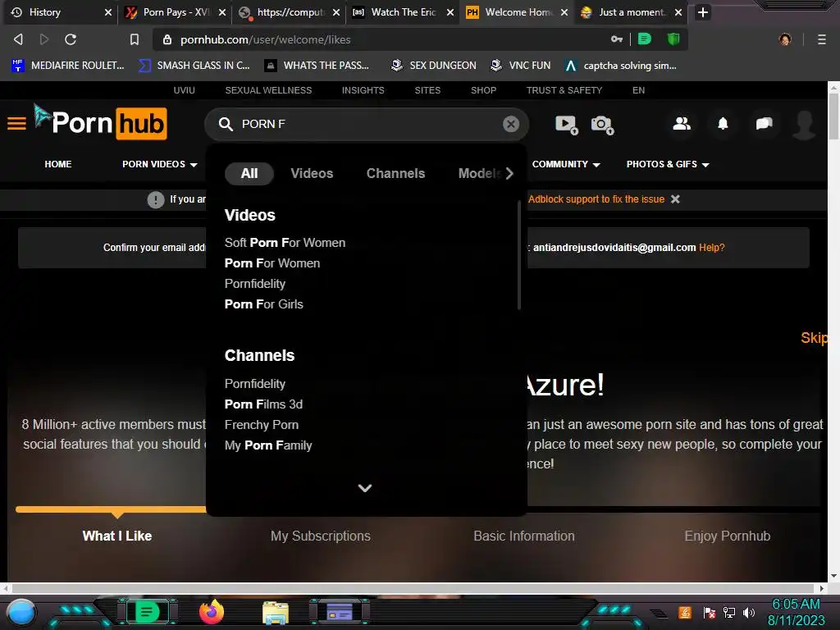The height and width of the screenshot is (630, 840).
Task: Bookmark this page with the bookmark icon
Action: tap(135, 39)
